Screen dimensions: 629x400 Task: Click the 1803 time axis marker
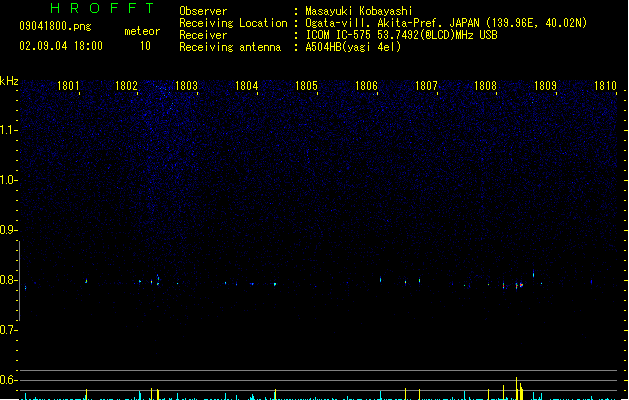(187, 86)
